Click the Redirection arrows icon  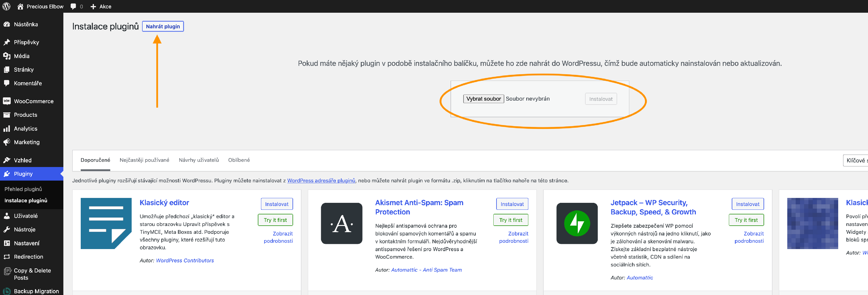(x=7, y=257)
